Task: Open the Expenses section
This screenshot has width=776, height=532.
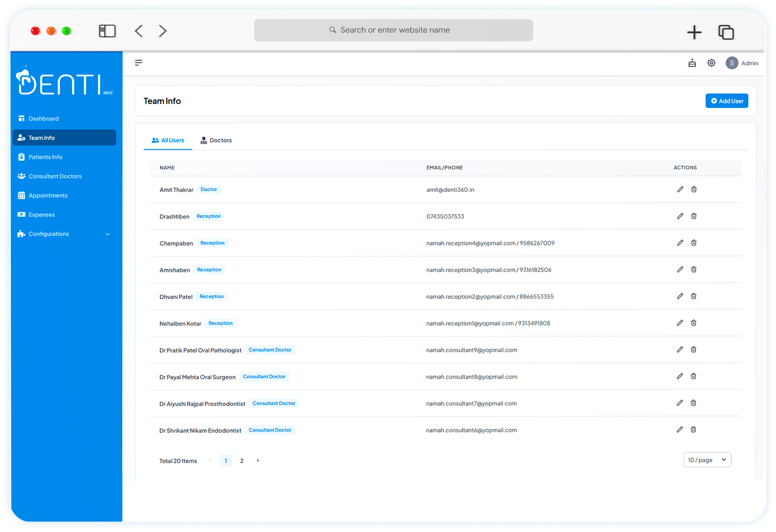Action: (x=41, y=214)
